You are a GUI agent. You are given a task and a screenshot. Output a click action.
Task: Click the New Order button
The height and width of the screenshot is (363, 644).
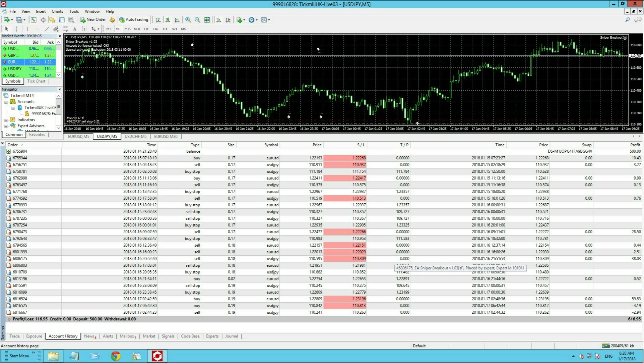tap(93, 20)
